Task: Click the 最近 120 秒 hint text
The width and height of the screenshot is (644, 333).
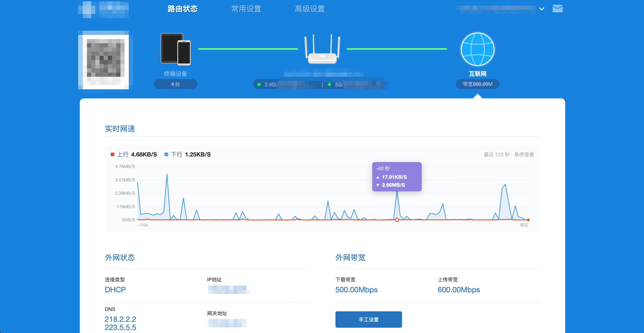Action: tap(509, 154)
